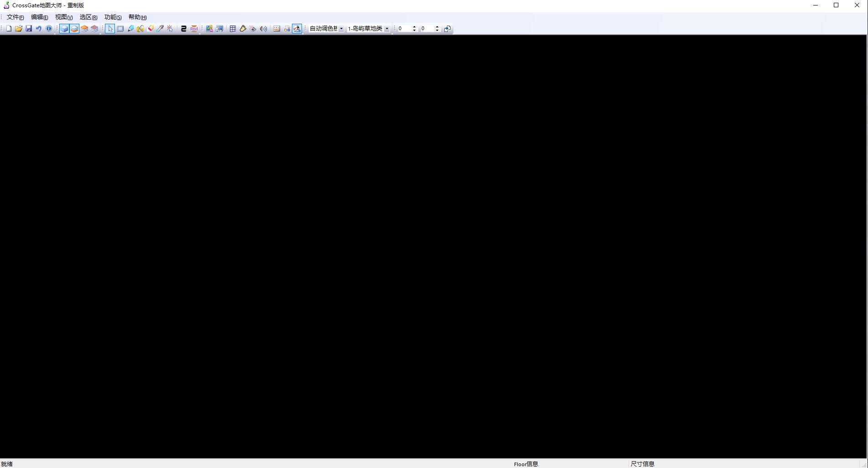Click the blue windows picture icon
This screenshot has height=468, width=868.
click(x=219, y=28)
